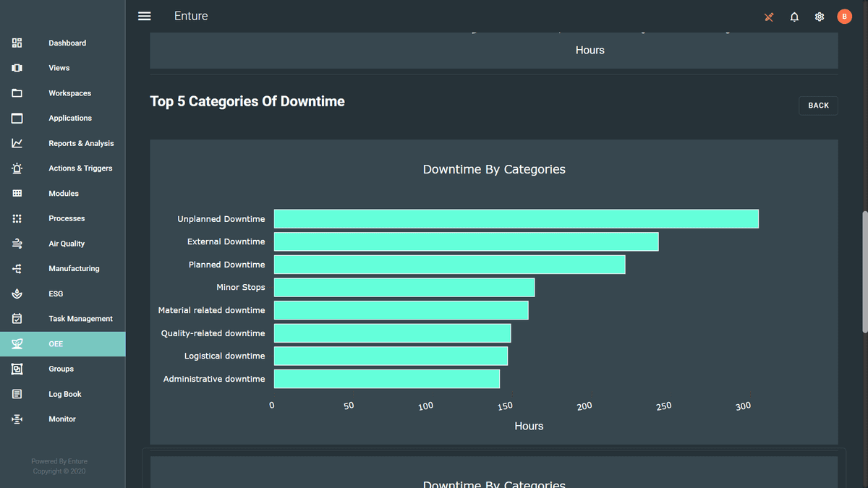
Task: Click the BACK button
Action: point(817,105)
